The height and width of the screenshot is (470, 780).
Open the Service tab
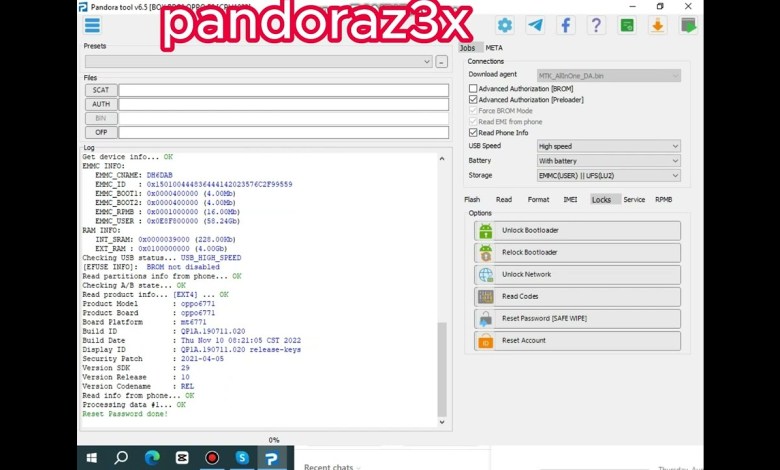pyautogui.click(x=634, y=199)
